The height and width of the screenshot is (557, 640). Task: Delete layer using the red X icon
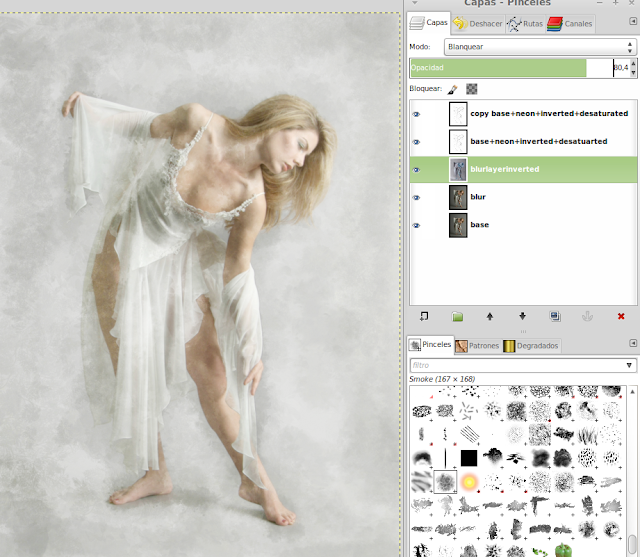621,316
